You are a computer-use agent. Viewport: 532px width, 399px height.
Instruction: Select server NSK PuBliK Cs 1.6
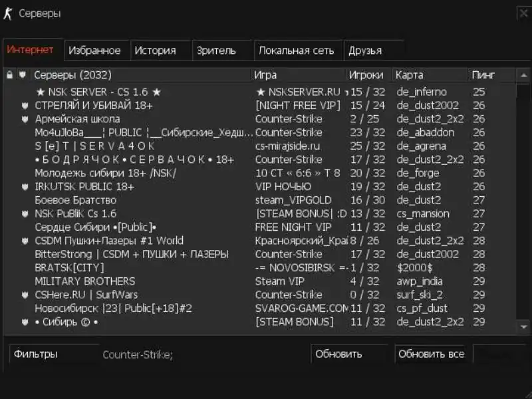pos(259,213)
